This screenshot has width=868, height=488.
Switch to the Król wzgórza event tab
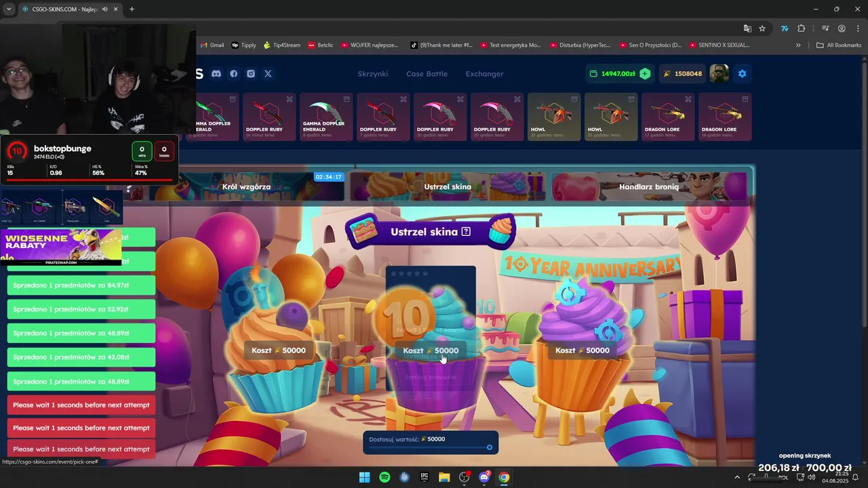[246, 186]
